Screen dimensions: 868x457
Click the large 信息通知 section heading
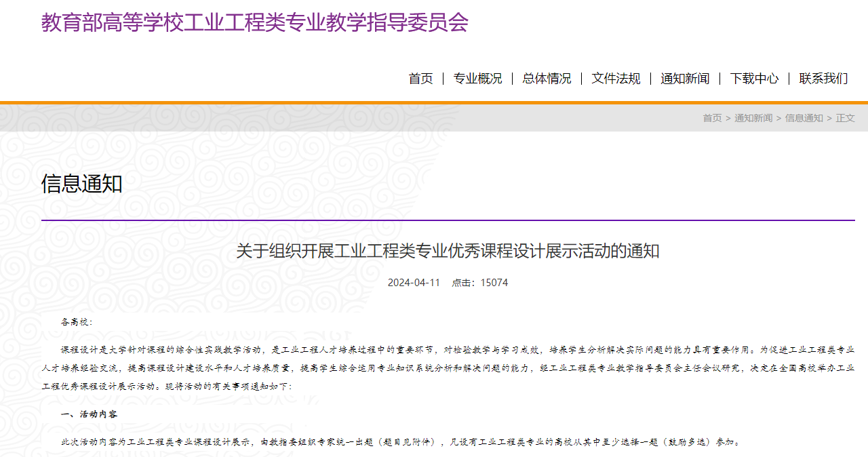click(x=81, y=184)
